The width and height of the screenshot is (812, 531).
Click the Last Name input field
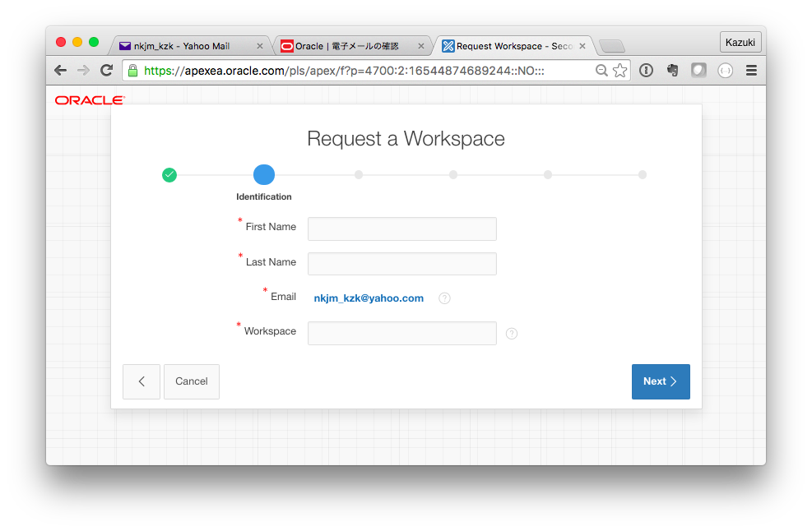pos(401,264)
